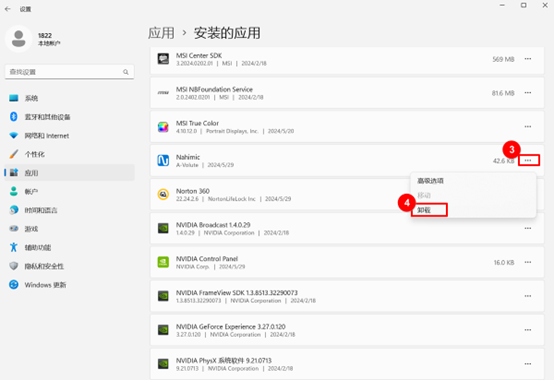Image resolution: width=554 pixels, height=380 pixels.
Task: Open more options for MSI NBFoundation Service
Action: (528, 93)
